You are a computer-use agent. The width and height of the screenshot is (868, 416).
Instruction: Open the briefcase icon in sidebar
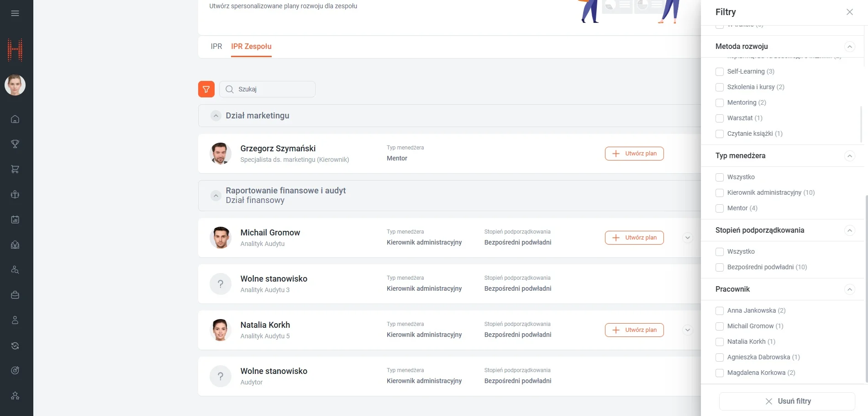point(15,295)
